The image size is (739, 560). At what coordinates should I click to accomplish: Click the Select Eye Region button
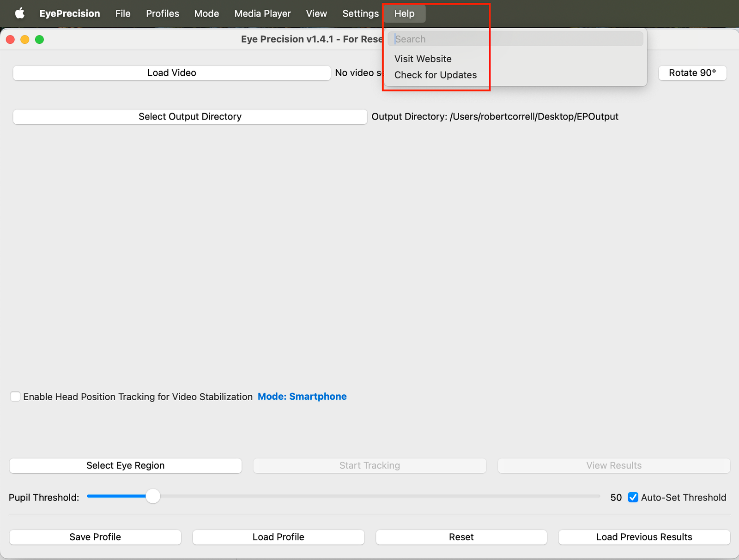point(125,465)
